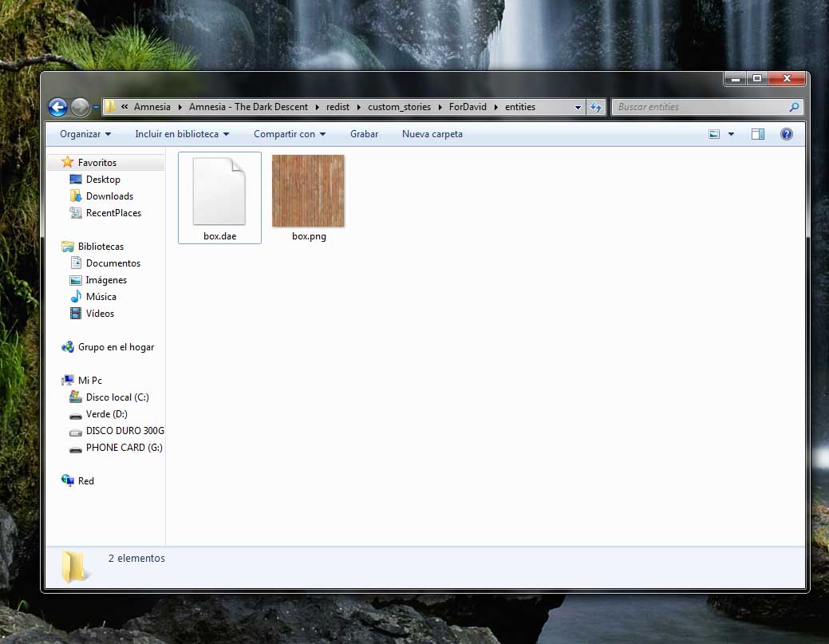
Task: Click the search magnifier icon
Action: (794, 107)
